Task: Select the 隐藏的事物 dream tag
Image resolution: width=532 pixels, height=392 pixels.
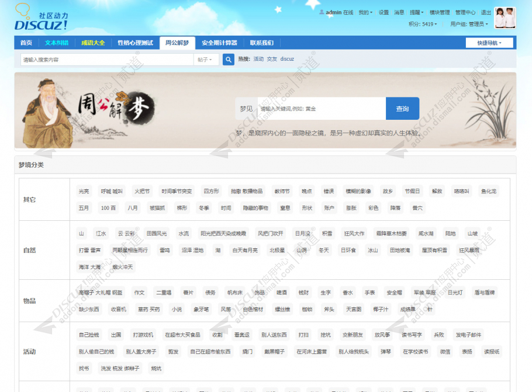Action: [255, 208]
